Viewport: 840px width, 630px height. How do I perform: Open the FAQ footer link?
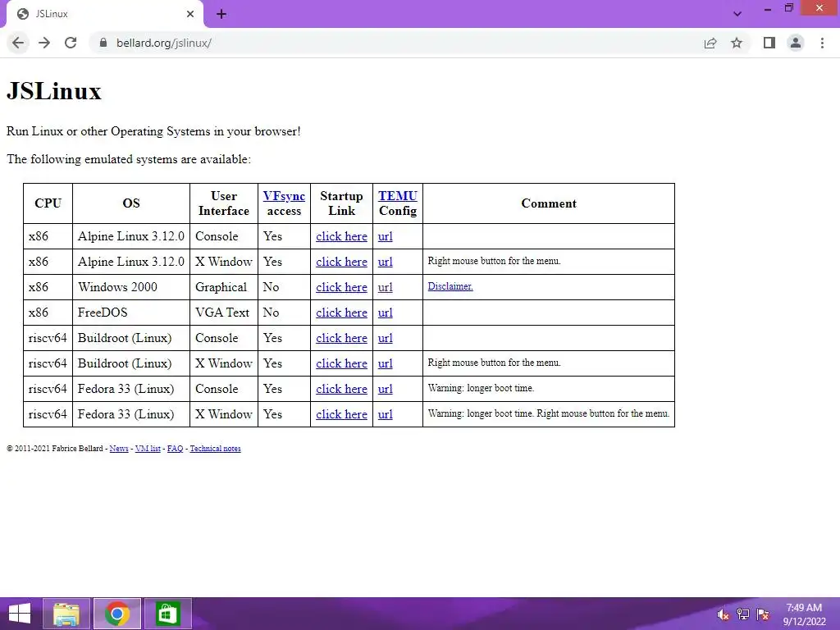[x=176, y=449]
